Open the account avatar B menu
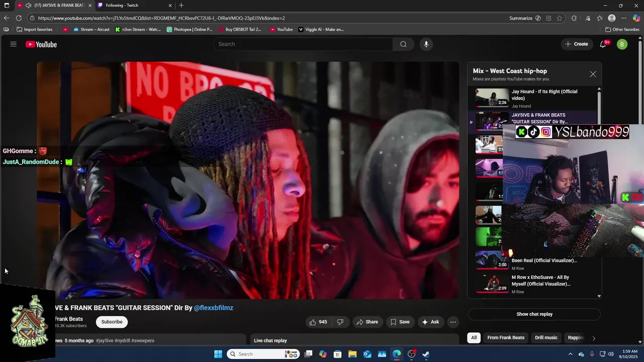The width and height of the screenshot is (644, 362). pyautogui.click(x=622, y=44)
